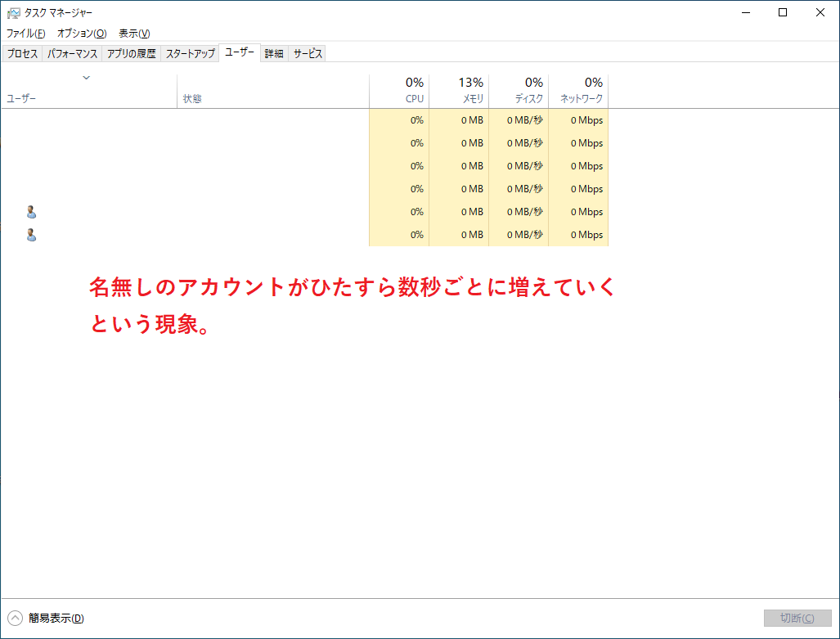Open the ファイル(F) menu
The image size is (840, 639).
coord(25,34)
